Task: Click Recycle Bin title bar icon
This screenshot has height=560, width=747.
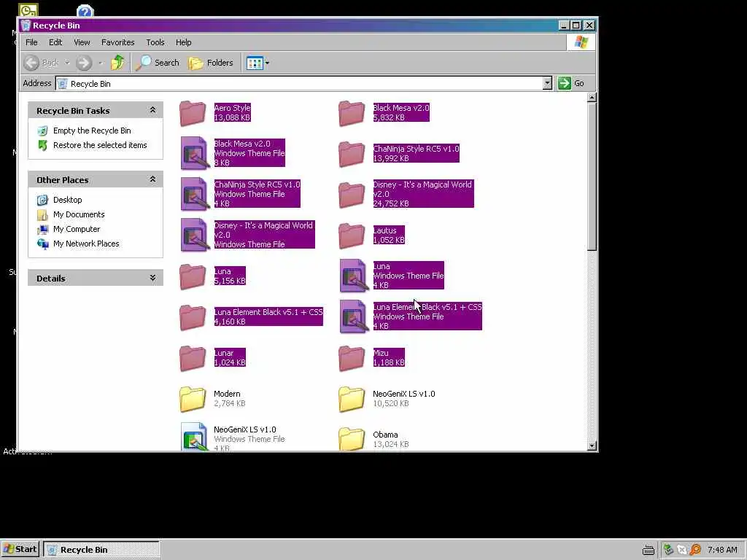Action: coord(26,26)
